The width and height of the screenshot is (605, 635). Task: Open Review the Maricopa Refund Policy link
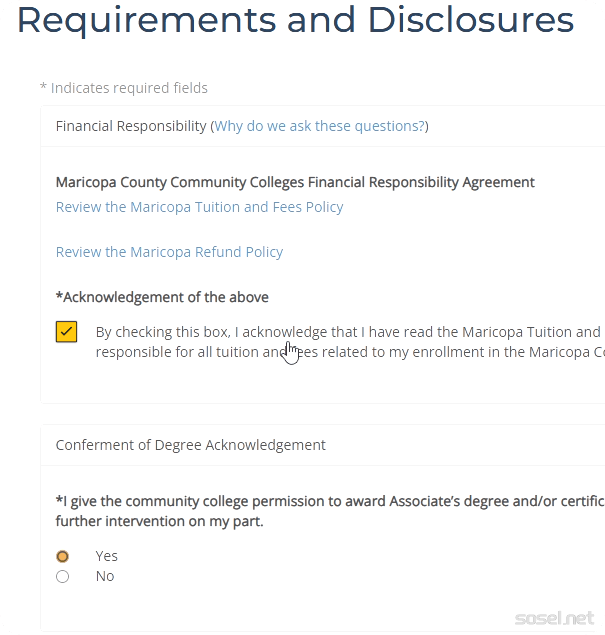click(x=169, y=252)
